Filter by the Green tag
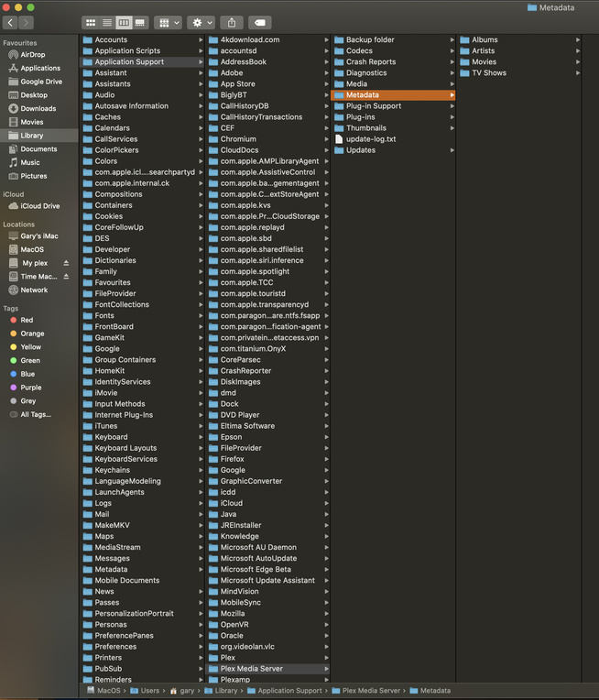599x700 pixels. click(x=30, y=360)
